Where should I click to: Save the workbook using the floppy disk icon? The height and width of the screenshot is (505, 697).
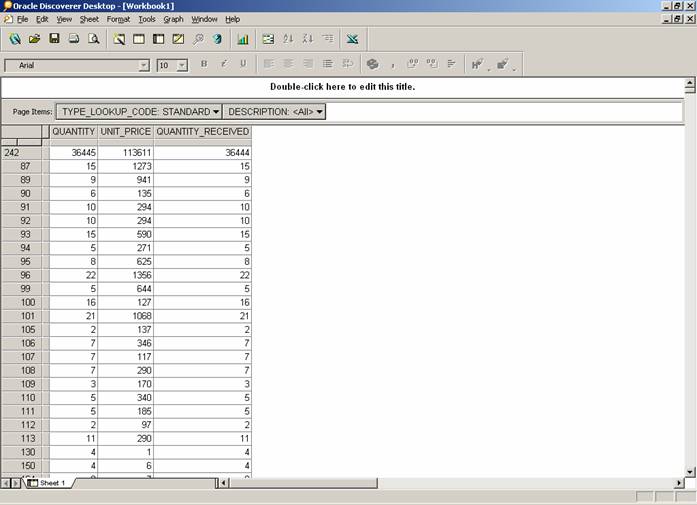click(54, 40)
